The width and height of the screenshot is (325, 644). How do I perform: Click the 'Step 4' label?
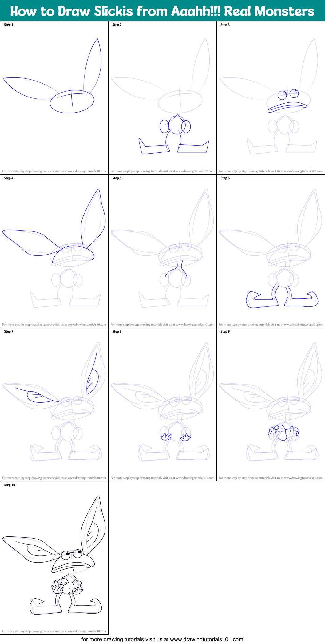pos(9,178)
